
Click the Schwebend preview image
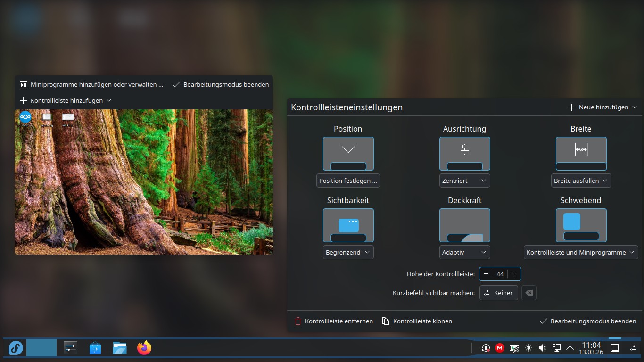tap(581, 225)
